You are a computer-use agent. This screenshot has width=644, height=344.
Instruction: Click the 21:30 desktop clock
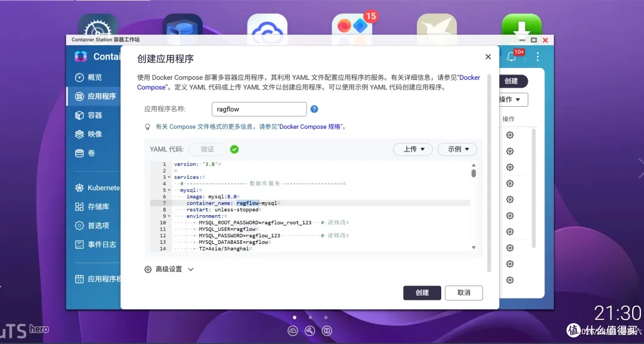pyautogui.click(x=617, y=314)
